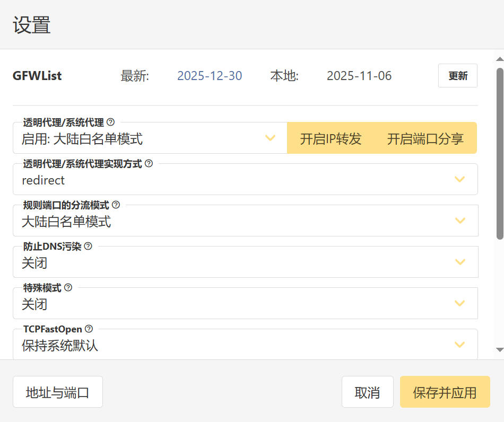Click the 更新 button for GFWList
This screenshot has height=422, width=504.
tap(457, 76)
